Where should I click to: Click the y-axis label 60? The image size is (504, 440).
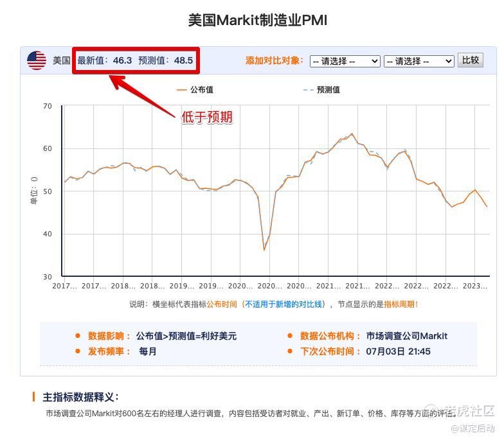click(x=48, y=148)
